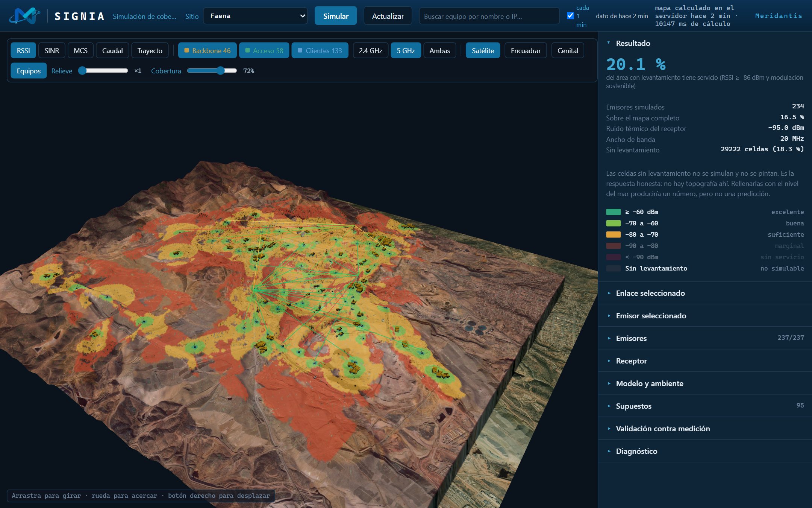The width and height of the screenshot is (812, 508).
Task: Select the 2.4 GHz band
Action: coord(370,50)
